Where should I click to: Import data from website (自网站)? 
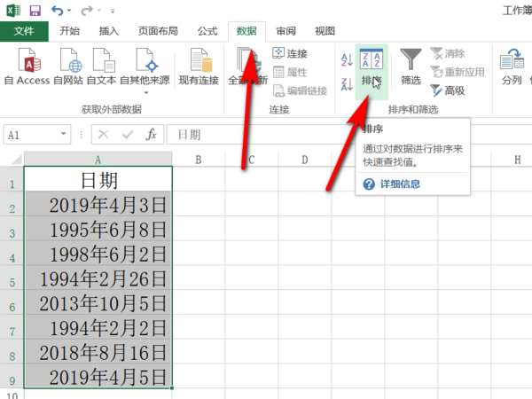(68, 66)
